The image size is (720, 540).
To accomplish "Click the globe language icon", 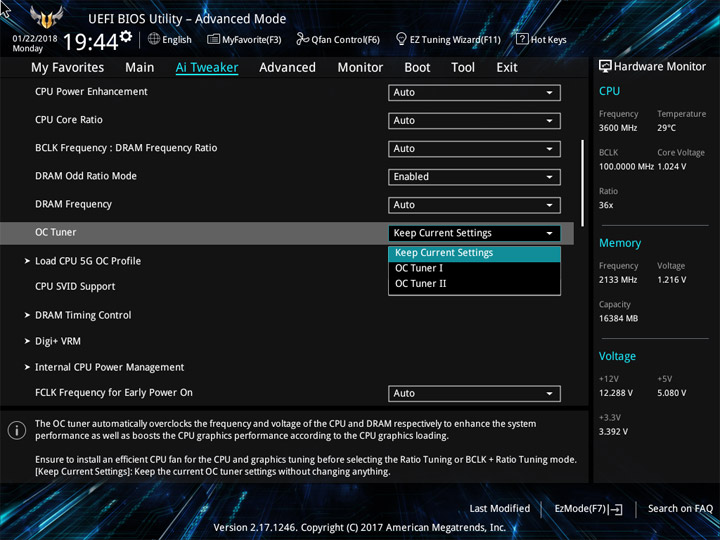I will [154, 39].
